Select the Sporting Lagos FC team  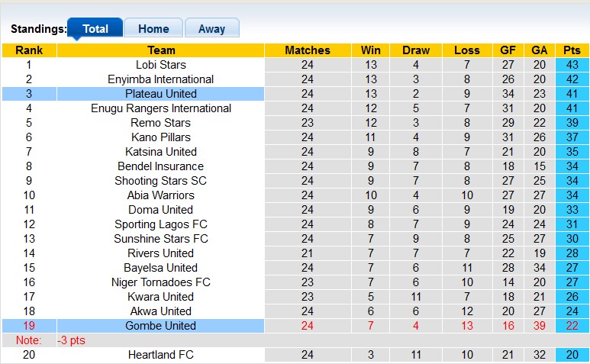[160, 224]
